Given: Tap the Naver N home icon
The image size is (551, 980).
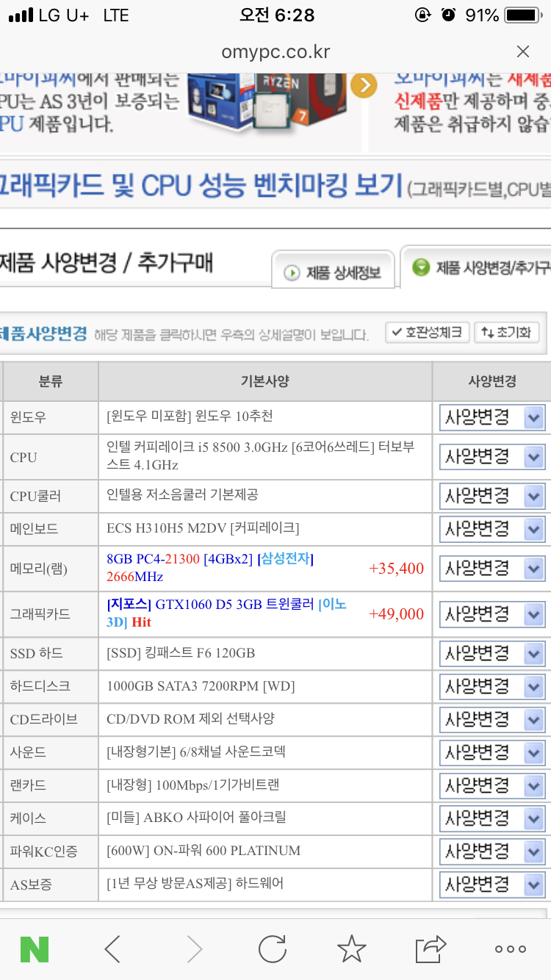Looking at the screenshot, I should (34, 949).
